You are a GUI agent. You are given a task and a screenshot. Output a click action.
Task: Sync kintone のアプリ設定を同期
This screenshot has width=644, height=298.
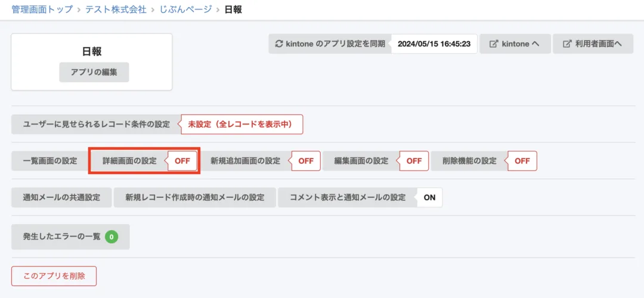pyautogui.click(x=330, y=44)
